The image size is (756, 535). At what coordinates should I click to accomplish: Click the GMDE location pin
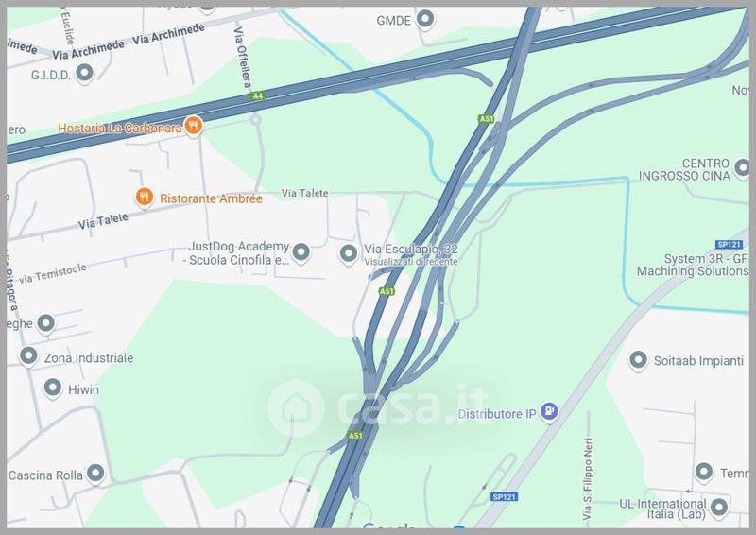(425, 19)
